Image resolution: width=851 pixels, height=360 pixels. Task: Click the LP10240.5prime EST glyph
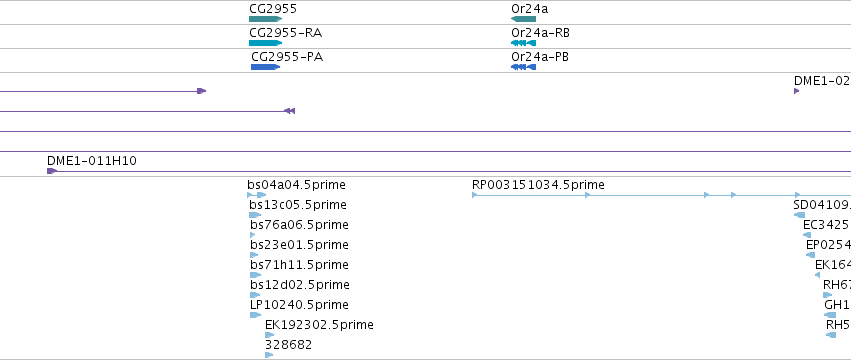pyautogui.click(x=256, y=315)
